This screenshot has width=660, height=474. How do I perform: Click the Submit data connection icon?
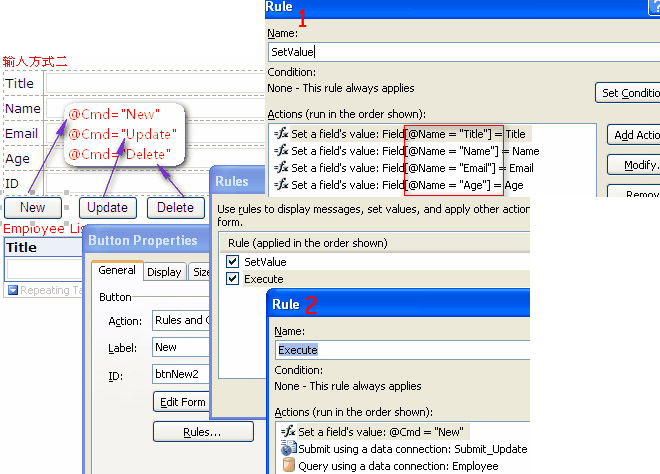(288, 448)
